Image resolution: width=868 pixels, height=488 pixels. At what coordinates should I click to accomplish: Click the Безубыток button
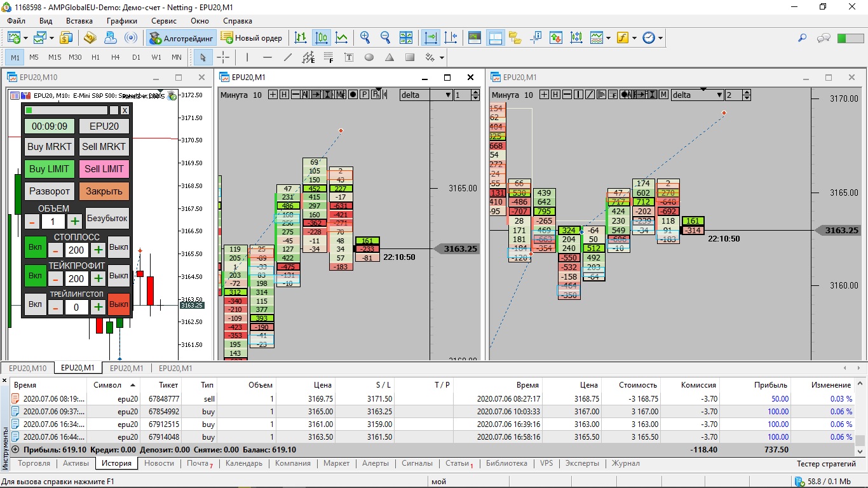point(107,219)
